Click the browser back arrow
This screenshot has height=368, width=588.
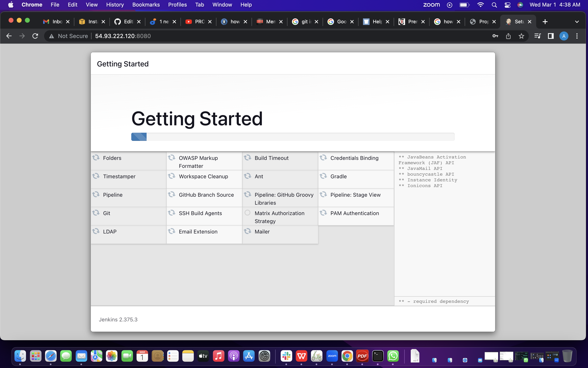click(9, 36)
